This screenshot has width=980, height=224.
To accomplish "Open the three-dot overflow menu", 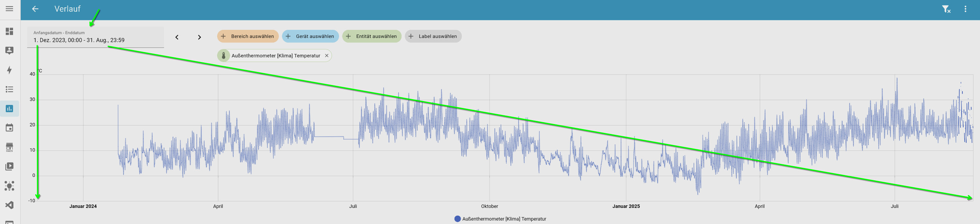I will pos(965,9).
